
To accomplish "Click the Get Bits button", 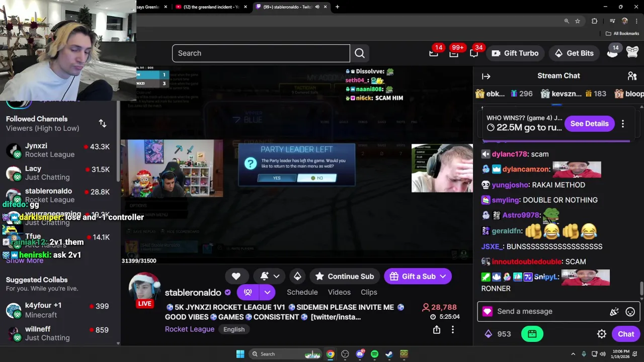I will (574, 53).
